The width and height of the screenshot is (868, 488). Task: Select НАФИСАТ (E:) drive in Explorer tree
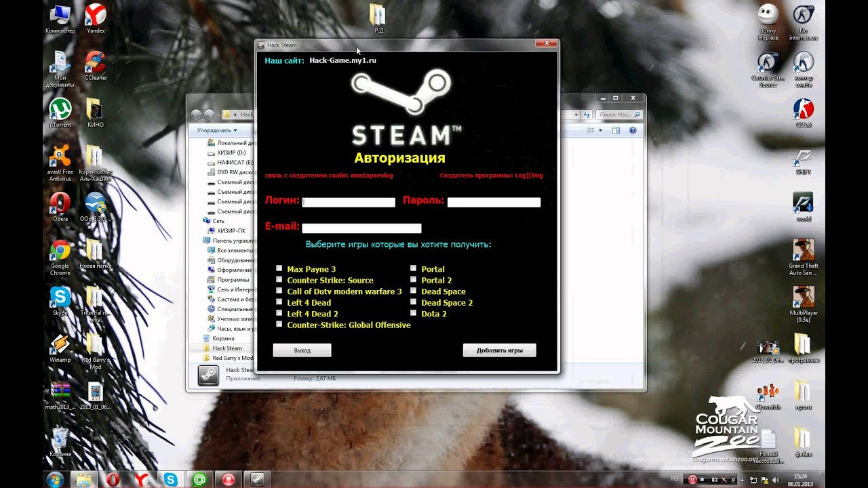pyautogui.click(x=231, y=163)
